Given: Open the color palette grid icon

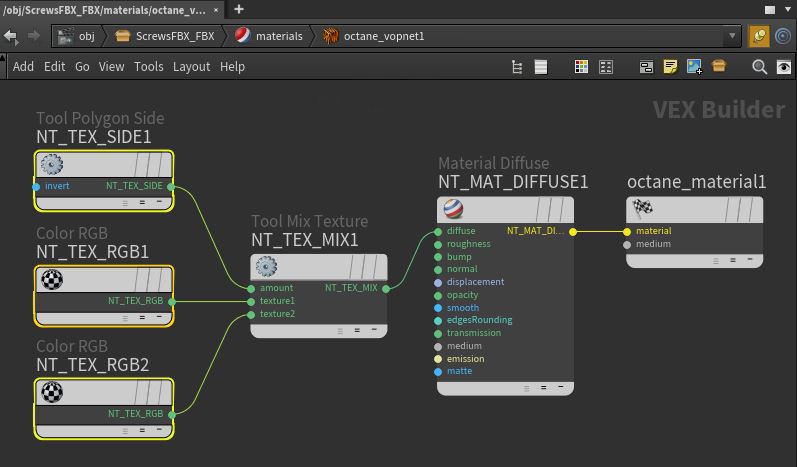Looking at the screenshot, I should [581, 67].
